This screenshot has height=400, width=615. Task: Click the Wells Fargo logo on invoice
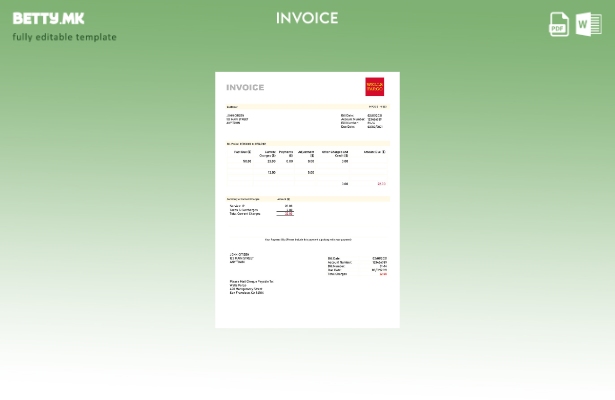tap(374, 87)
